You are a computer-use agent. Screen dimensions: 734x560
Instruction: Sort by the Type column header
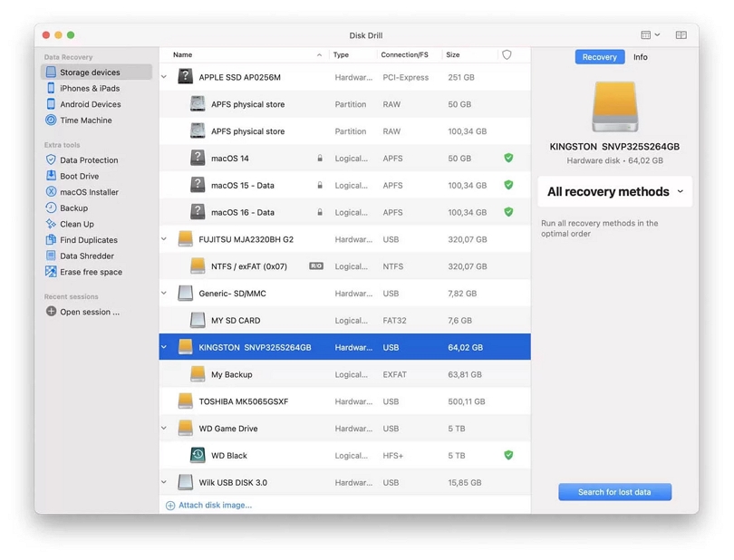(x=341, y=54)
